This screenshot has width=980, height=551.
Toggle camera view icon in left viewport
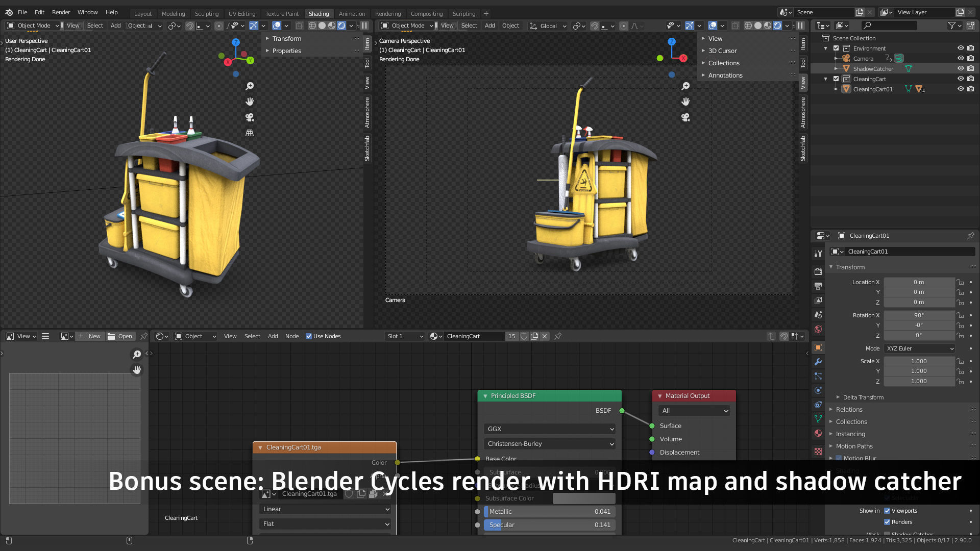250,117
